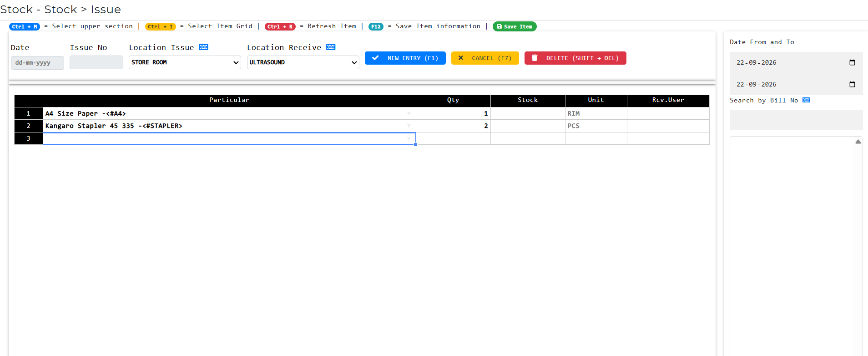The image size is (868, 356).
Task: Click keyboard icon beside Search by Bill No
Action: point(806,100)
